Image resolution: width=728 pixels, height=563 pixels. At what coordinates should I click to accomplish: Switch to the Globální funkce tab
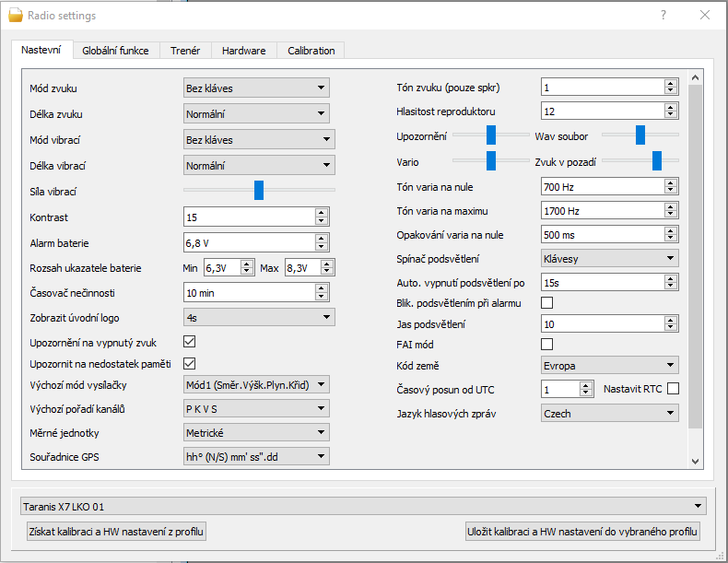tap(116, 51)
